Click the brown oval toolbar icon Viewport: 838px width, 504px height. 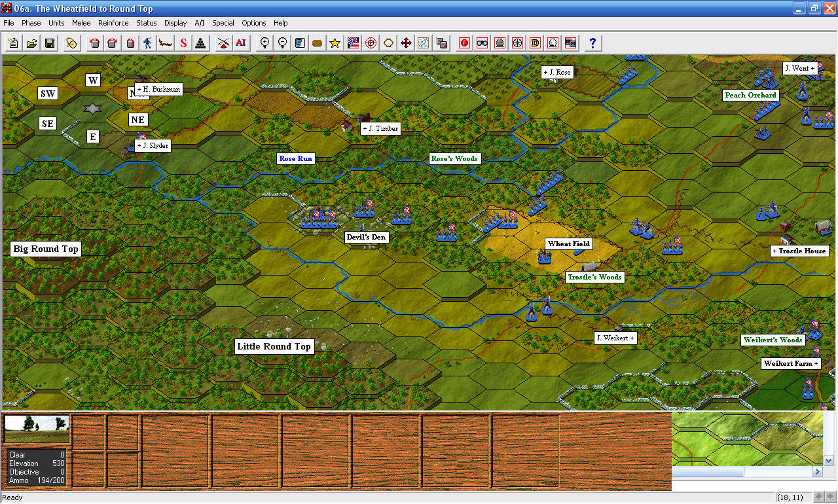click(318, 43)
